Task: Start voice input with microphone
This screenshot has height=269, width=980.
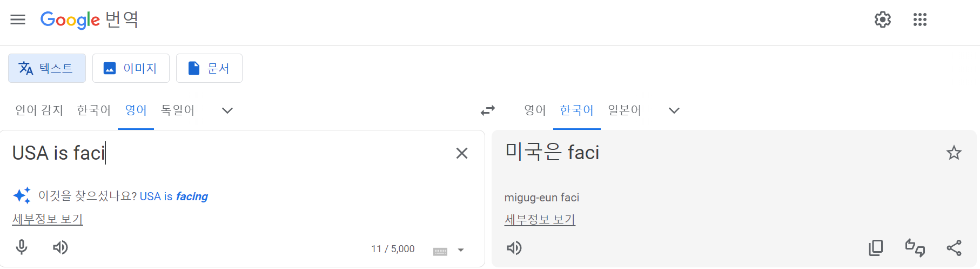Action: click(22, 247)
